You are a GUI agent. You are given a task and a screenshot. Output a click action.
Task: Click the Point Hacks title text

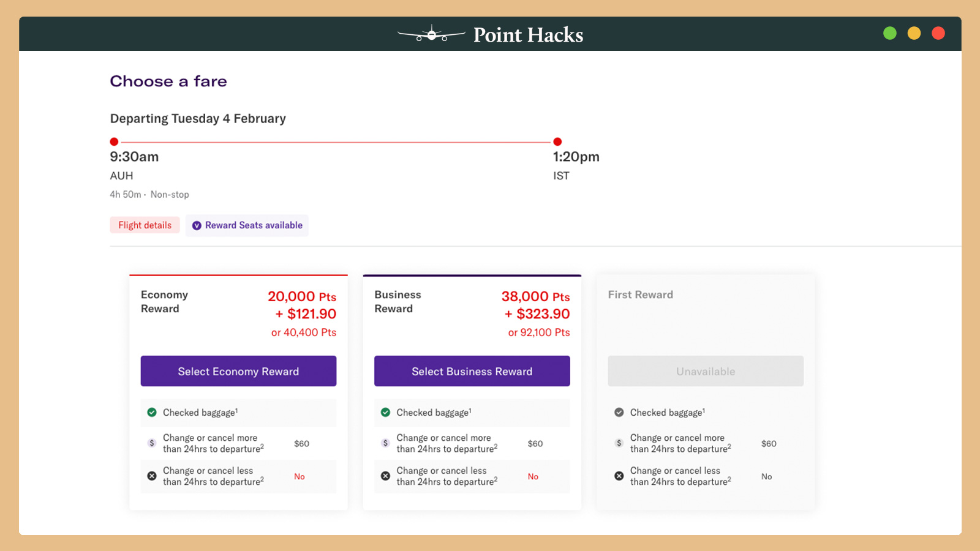point(528,35)
